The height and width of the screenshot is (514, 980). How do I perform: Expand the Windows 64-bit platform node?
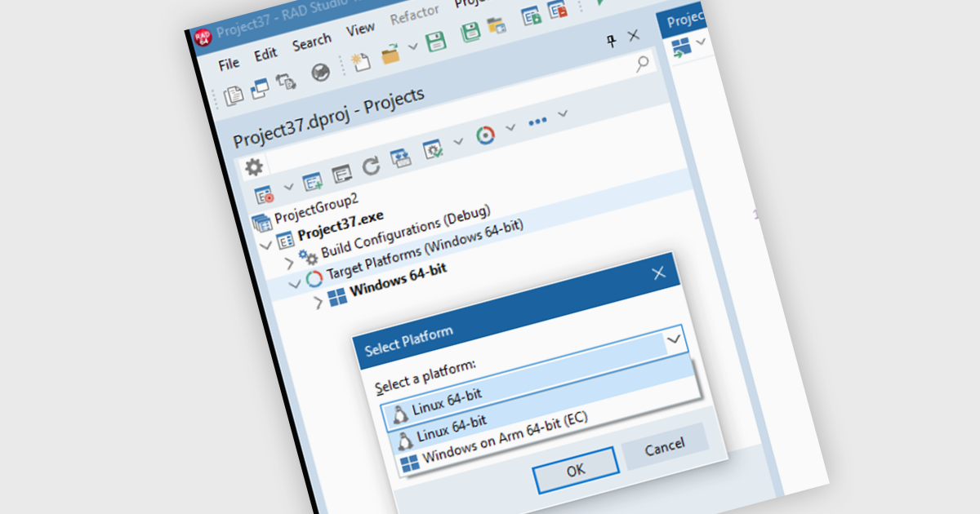tap(318, 302)
